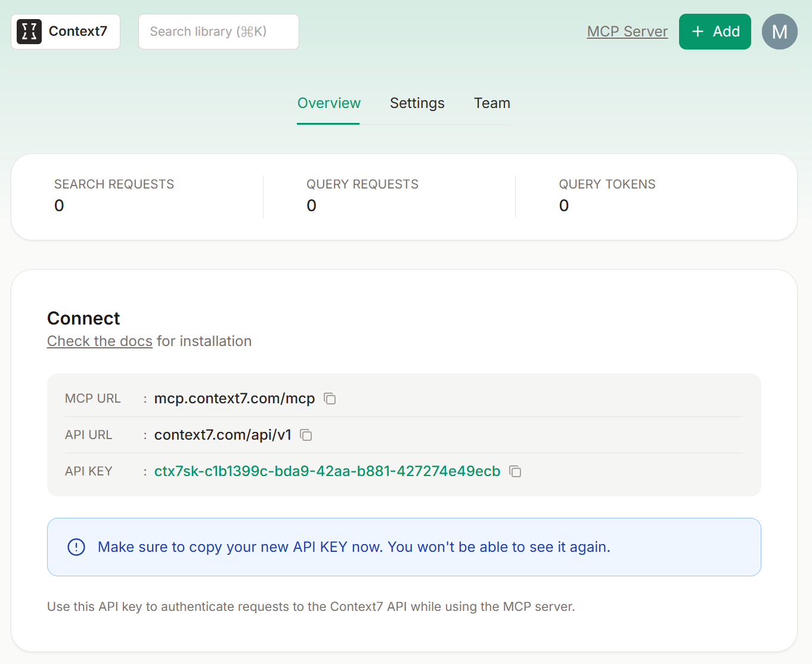Click the mcp.context7.com/mcp URL text
The height and width of the screenshot is (664, 812).
[234, 399]
